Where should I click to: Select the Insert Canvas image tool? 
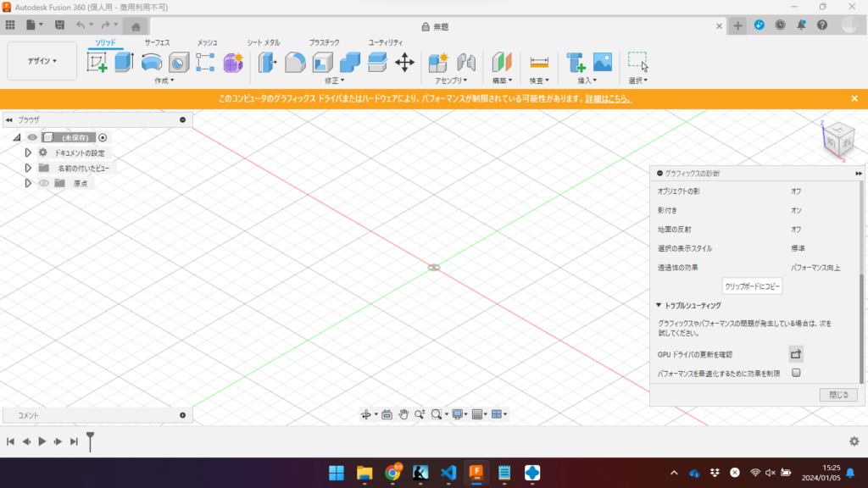(x=603, y=62)
